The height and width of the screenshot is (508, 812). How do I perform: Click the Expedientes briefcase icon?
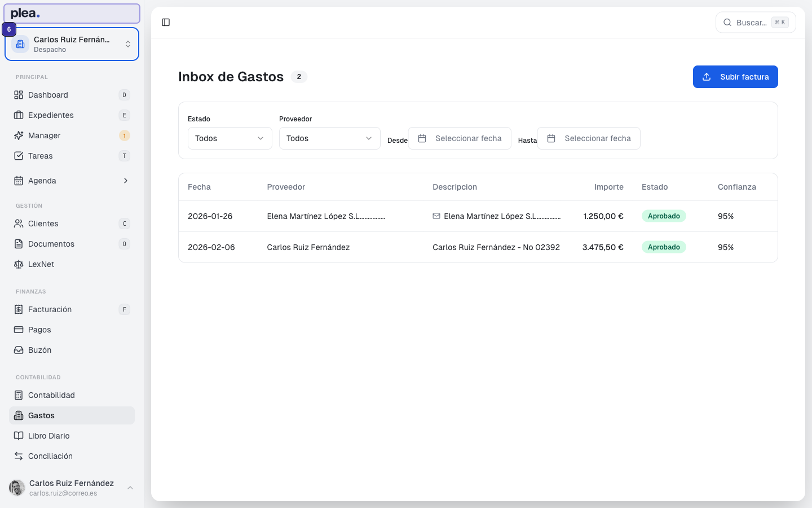point(19,115)
